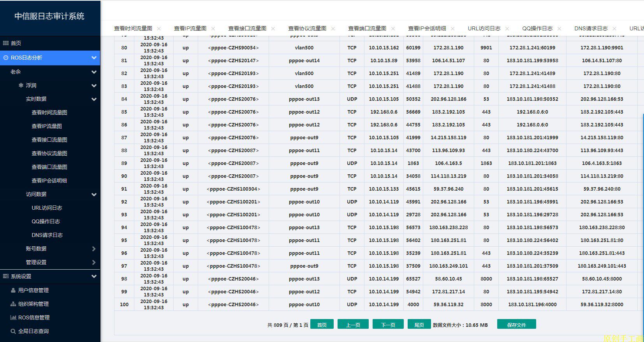Click the 组织架构管理 hierarchy icon
This screenshot has height=342, width=644.
point(13,304)
